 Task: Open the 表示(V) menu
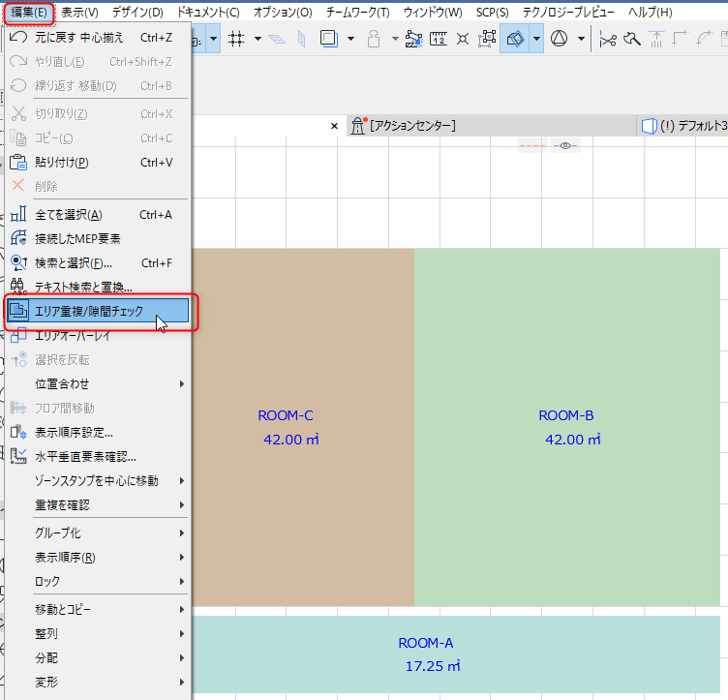pyautogui.click(x=79, y=13)
